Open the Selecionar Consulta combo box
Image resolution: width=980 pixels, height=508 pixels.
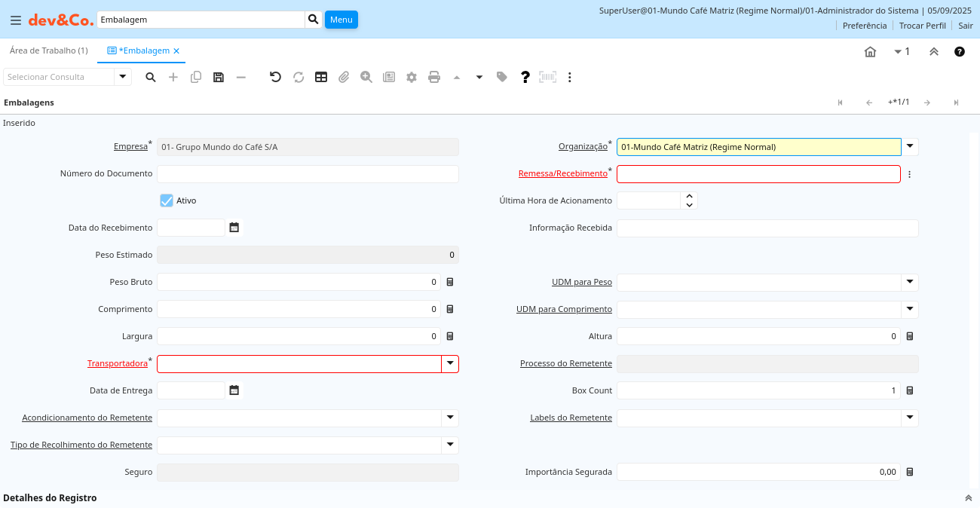tap(123, 77)
